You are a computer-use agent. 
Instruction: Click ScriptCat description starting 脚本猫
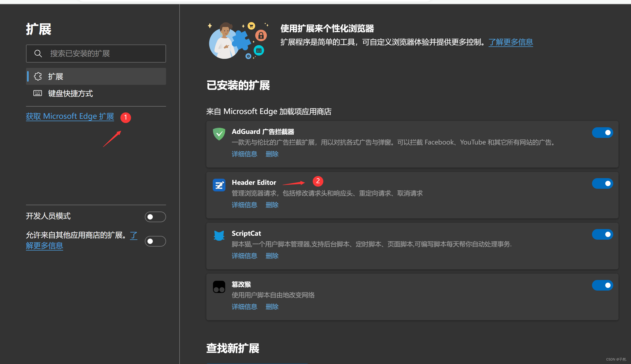[x=372, y=244]
